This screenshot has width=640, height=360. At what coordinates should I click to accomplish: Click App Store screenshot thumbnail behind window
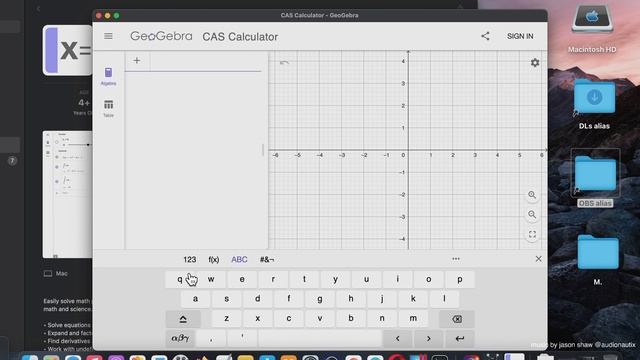67,194
